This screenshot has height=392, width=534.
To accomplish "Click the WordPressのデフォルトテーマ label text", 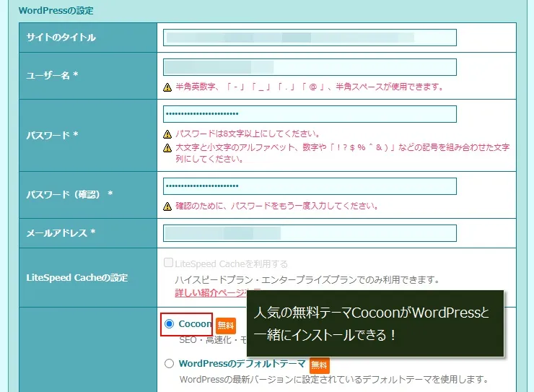I will pos(242,364).
